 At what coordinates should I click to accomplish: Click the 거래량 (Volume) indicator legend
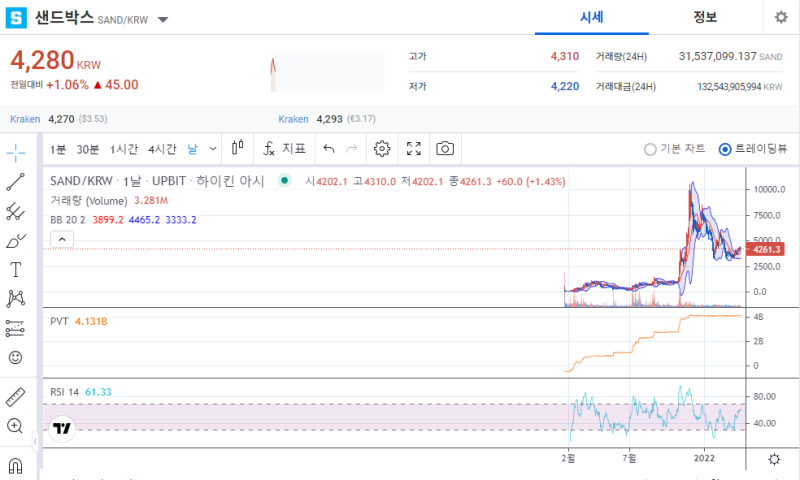pyautogui.click(x=89, y=200)
